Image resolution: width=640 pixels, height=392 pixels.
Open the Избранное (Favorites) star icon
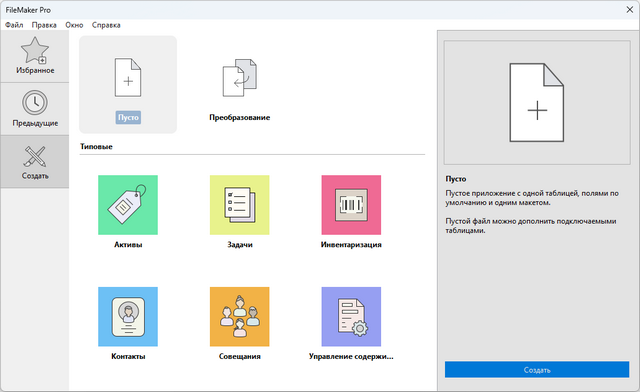point(35,50)
